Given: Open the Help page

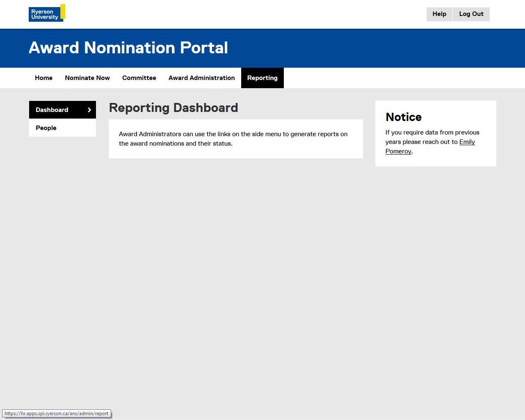Looking at the screenshot, I should 439,14.
